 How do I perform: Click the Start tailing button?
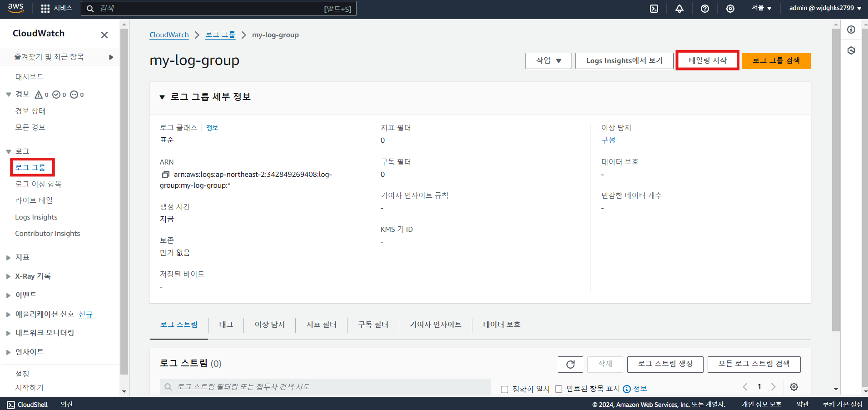tap(708, 60)
